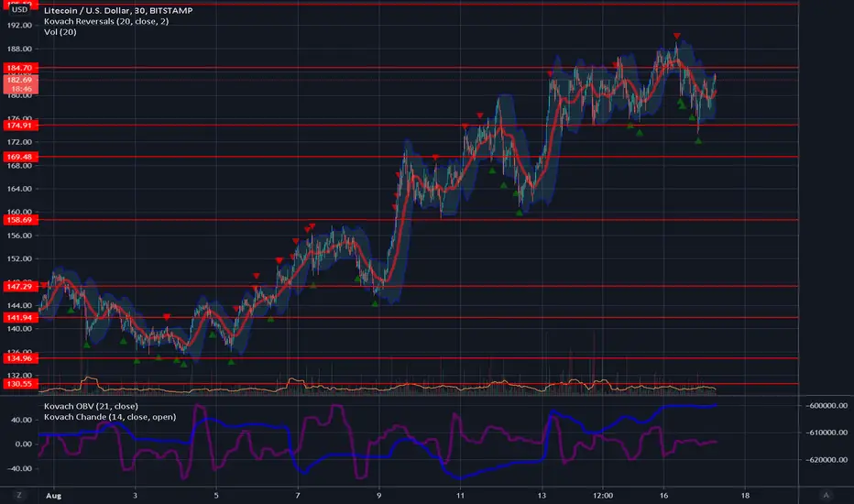Click the 130.55 support level label
The height and width of the screenshot is (504, 854).
[20, 384]
